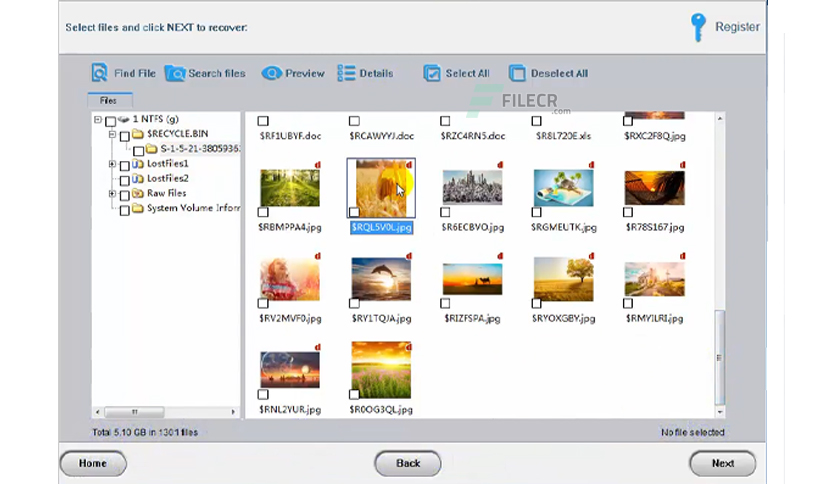Click the Raw Files folder icon
This screenshot has width=836, height=484.
pyautogui.click(x=138, y=193)
